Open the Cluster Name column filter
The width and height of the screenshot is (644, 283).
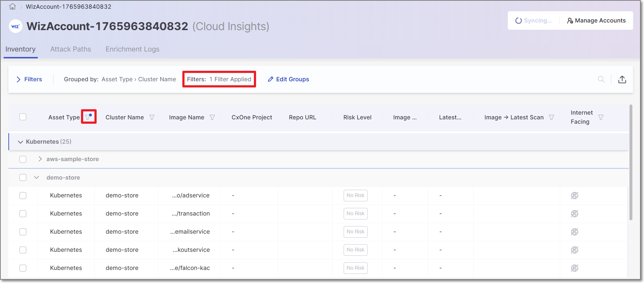[x=152, y=117]
